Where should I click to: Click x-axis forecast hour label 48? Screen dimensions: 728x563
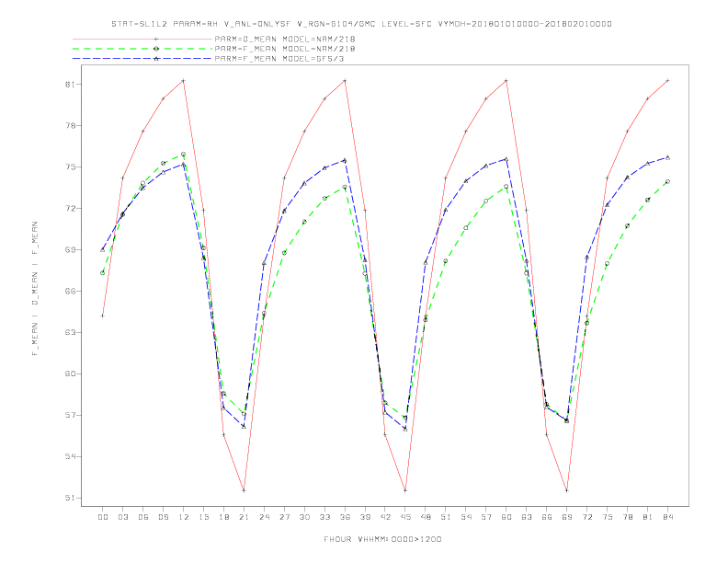click(426, 517)
